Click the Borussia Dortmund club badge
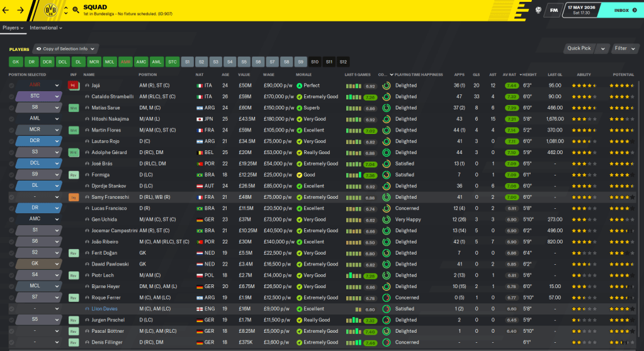 52,10
